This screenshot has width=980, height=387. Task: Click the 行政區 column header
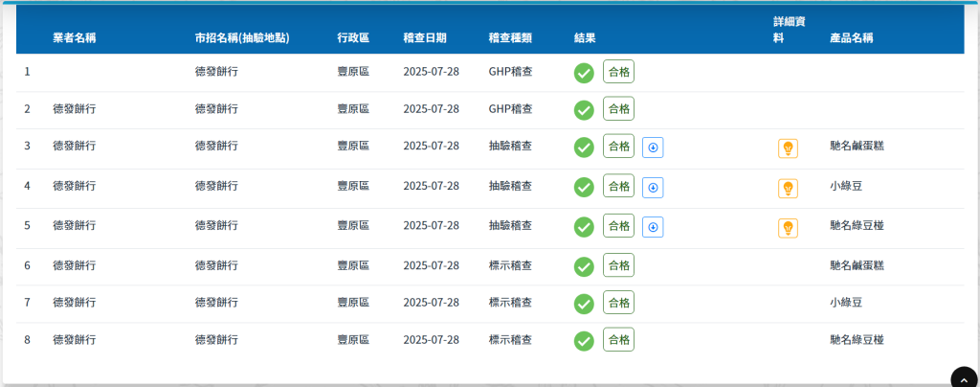pyautogui.click(x=353, y=38)
